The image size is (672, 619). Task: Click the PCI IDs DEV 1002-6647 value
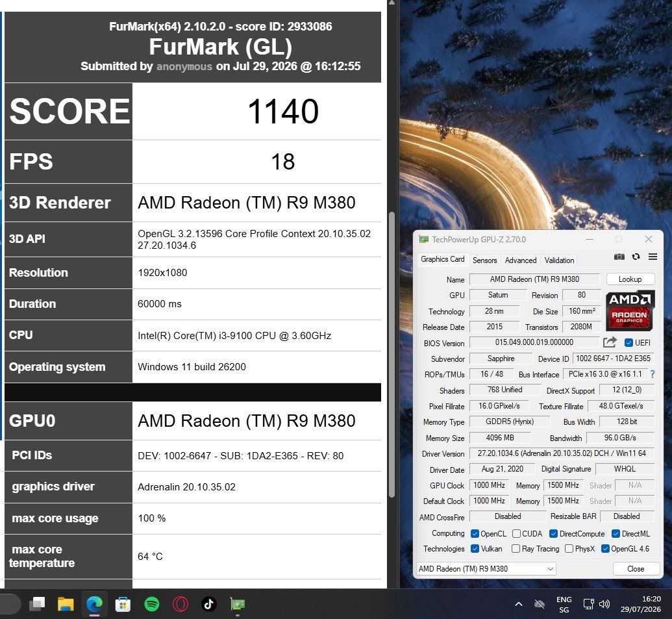[x=240, y=456]
